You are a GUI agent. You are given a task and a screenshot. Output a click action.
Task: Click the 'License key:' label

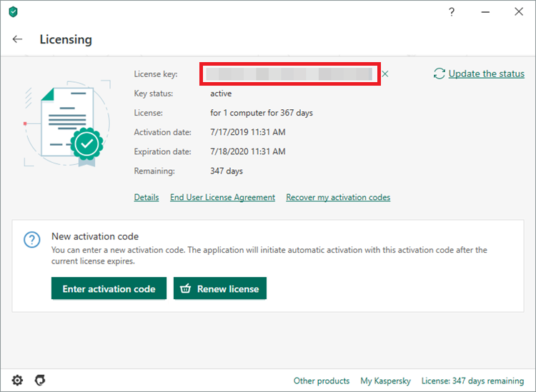pos(156,74)
